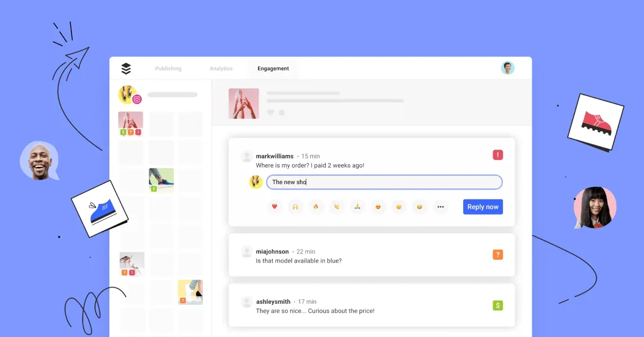Open the blue sneaker post thumbnail
This screenshot has height=337, width=644.
pyautogui.click(x=162, y=180)
